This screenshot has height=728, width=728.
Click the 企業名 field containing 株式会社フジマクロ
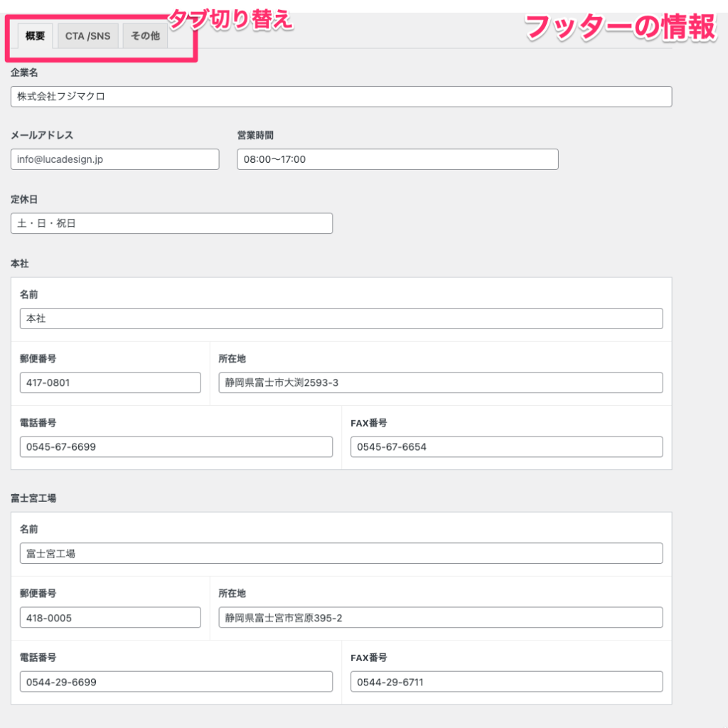(x=341, y=97)
